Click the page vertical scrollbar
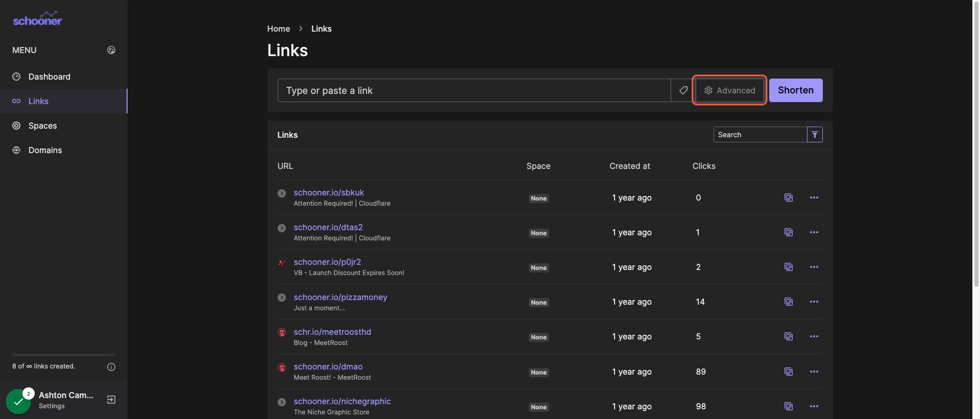 (x=976, y=143)
